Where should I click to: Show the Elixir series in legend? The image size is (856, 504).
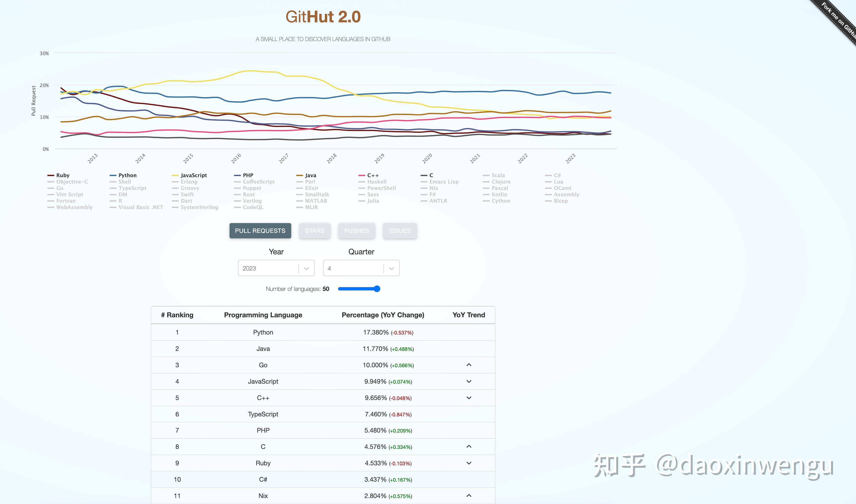point(307,188)
